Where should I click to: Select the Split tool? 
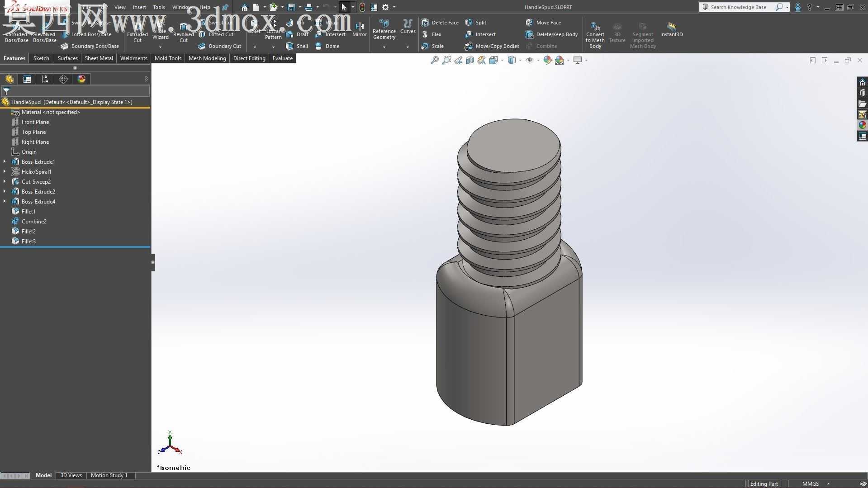pos(475,23)
